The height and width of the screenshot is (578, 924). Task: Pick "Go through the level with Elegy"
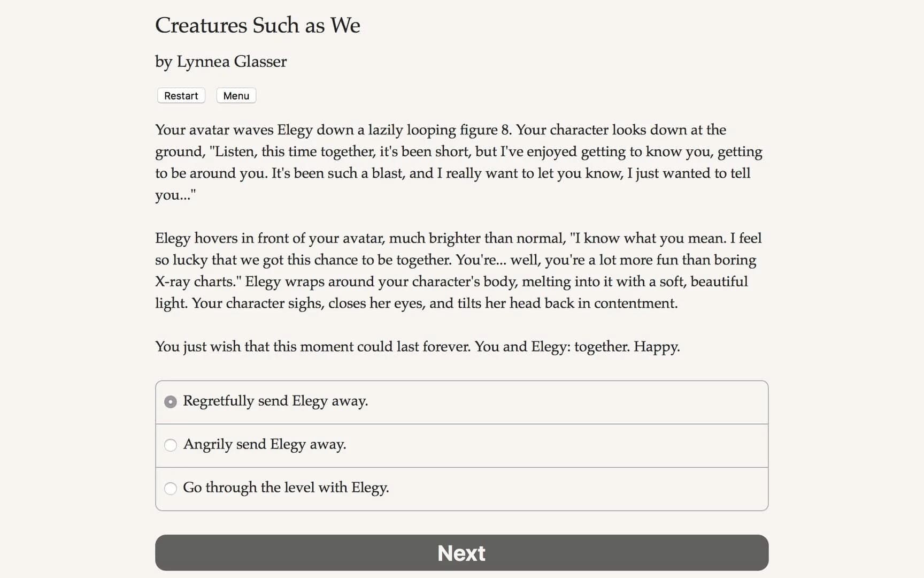pyautogui.click(x=286, y=488)
